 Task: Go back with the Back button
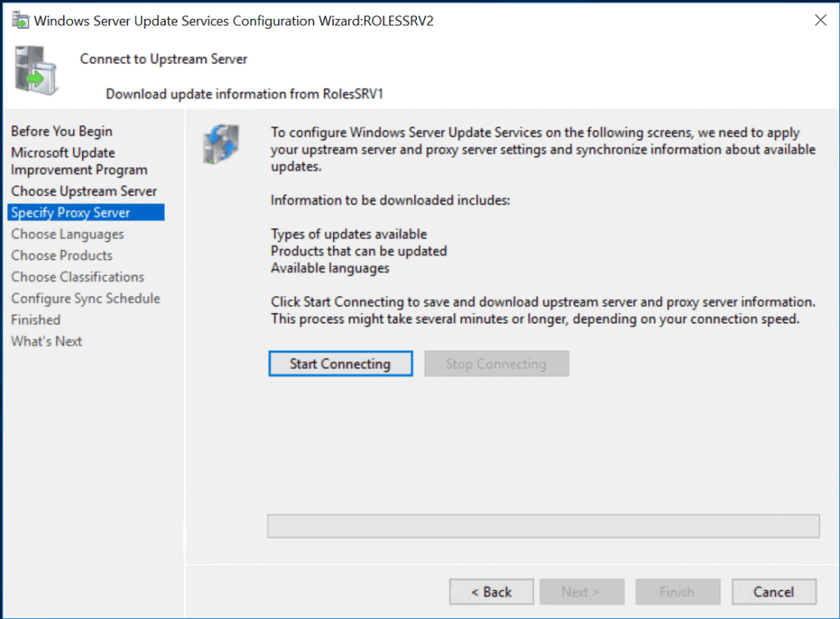coord(491,592)
